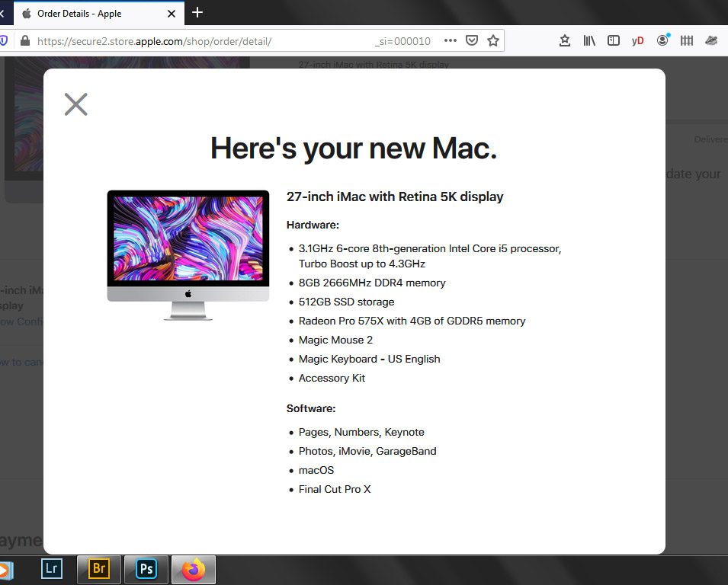
Task: Open the Library bookshelf icon in toolbar
Action: [589, 41]
